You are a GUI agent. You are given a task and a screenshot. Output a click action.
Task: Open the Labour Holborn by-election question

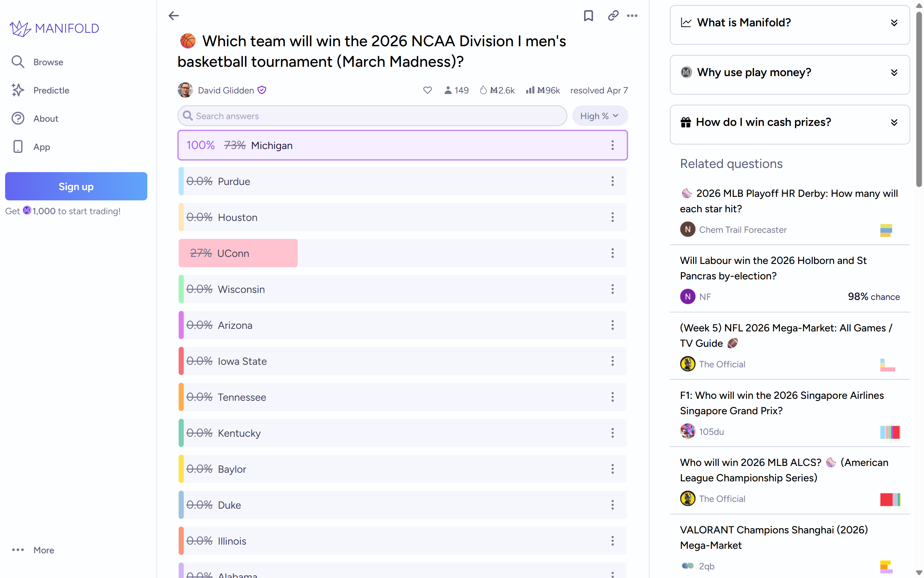(773, 268)
